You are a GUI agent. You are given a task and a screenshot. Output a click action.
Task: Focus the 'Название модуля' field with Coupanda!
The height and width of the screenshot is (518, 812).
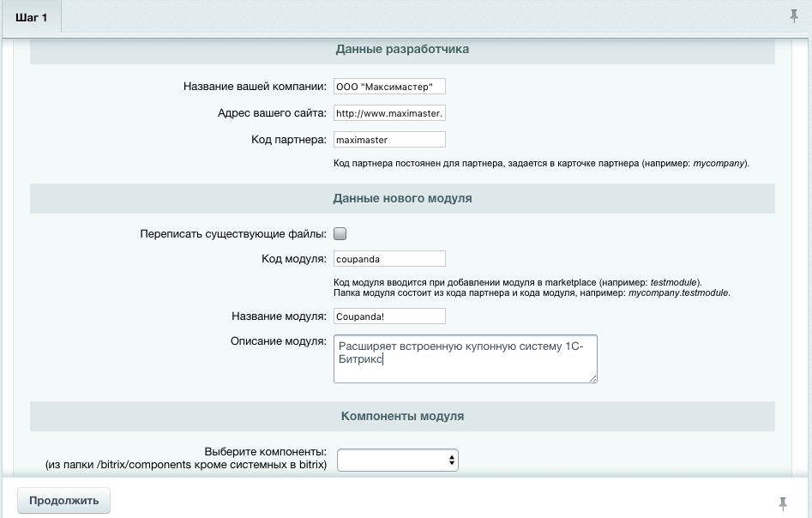390,316
